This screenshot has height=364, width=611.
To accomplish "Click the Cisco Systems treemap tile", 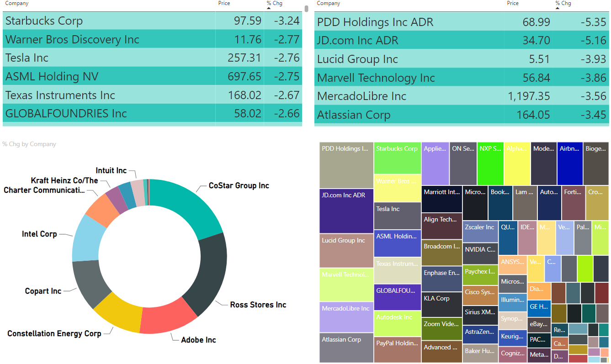I will (480, 295).
